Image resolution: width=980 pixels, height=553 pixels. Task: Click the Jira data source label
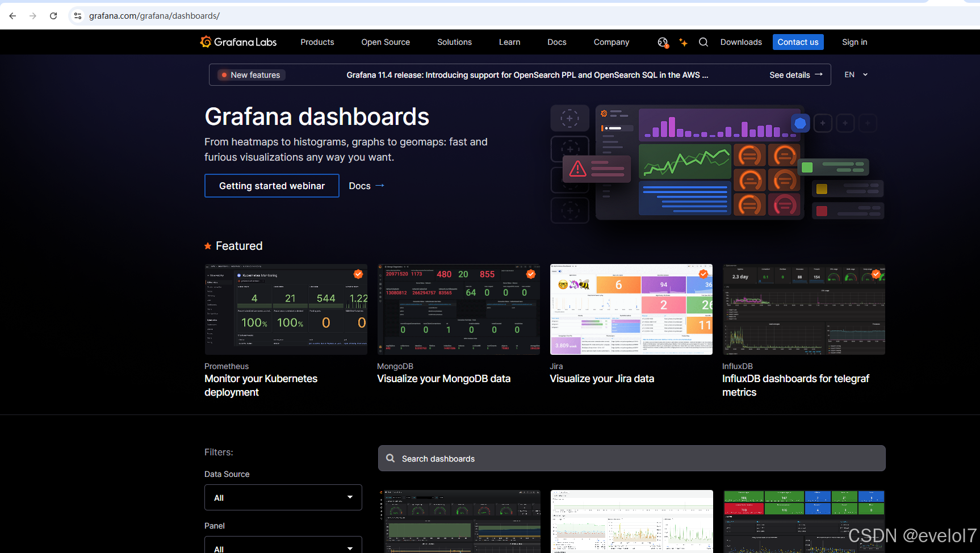tap(556, 366)
